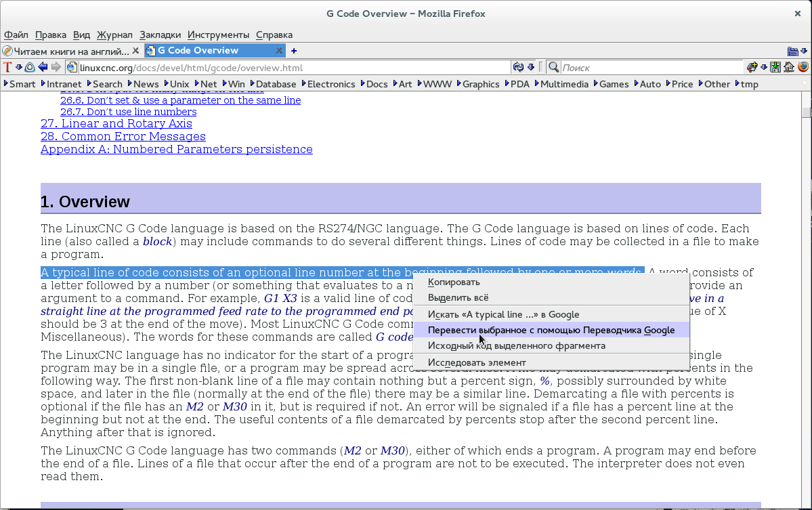Open the Закладки menu
This screenshot has height=510, width=812.
(160, 35)
